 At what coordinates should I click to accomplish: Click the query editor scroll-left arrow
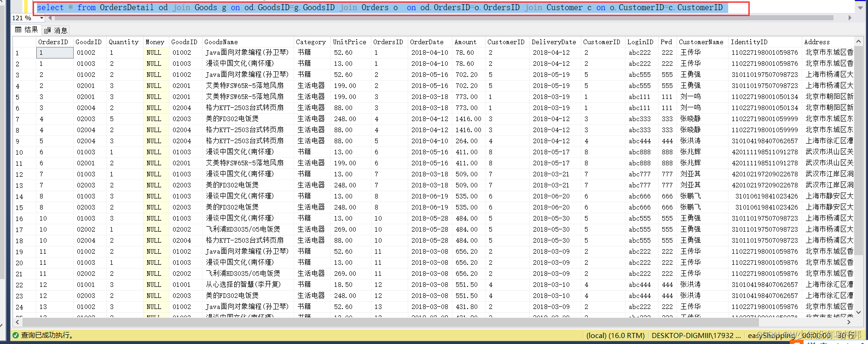[x=50, y=18]
